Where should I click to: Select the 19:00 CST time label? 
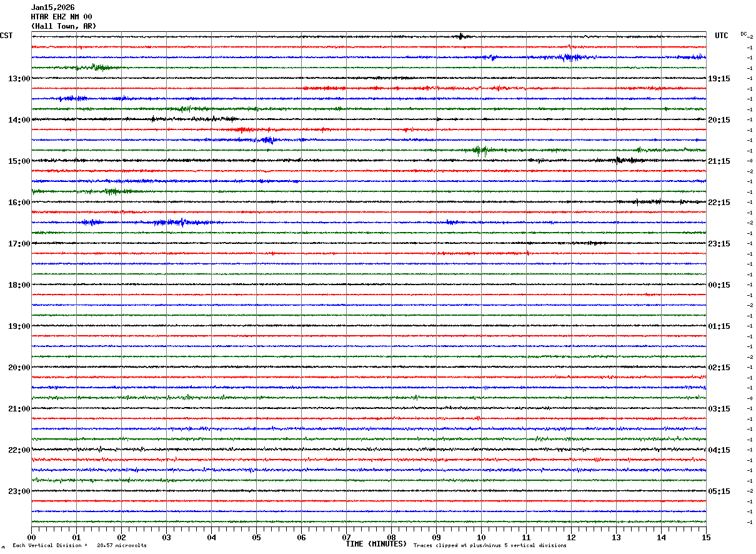(x=19, y=326)
